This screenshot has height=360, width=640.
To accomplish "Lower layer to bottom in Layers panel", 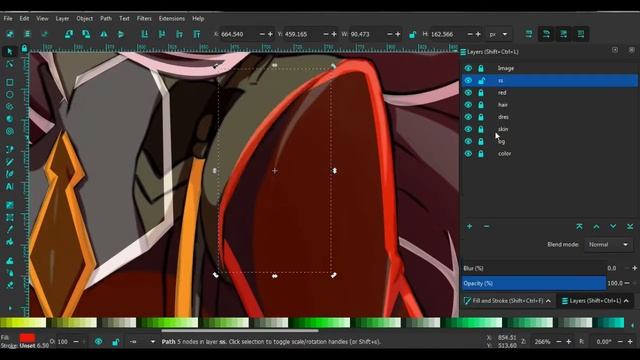I will (630, 227).
